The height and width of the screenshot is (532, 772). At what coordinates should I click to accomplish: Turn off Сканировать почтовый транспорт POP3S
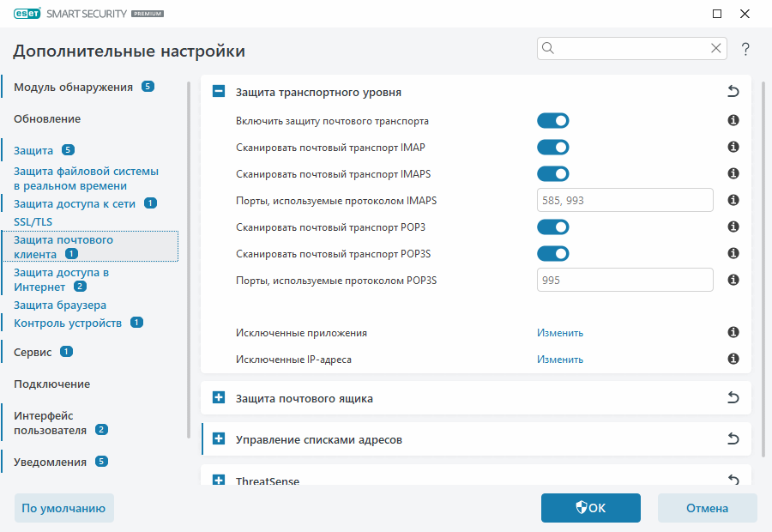pyautogui.click(x=553, y=253)
